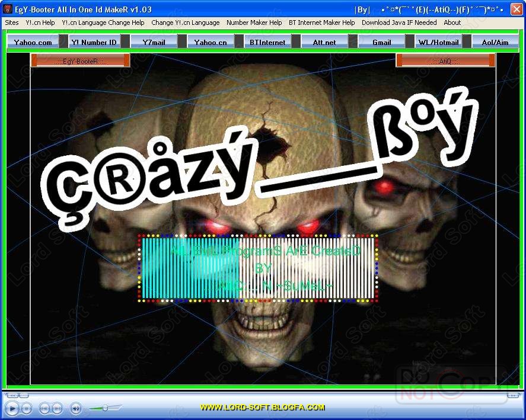The image size is (526, 420).
Task: Go to the Att.net tab
Action: 324,42
